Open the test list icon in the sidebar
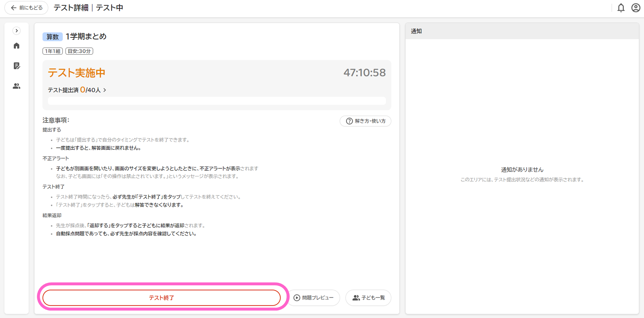Viewport: 644px width, 318px height. point(17,66)
